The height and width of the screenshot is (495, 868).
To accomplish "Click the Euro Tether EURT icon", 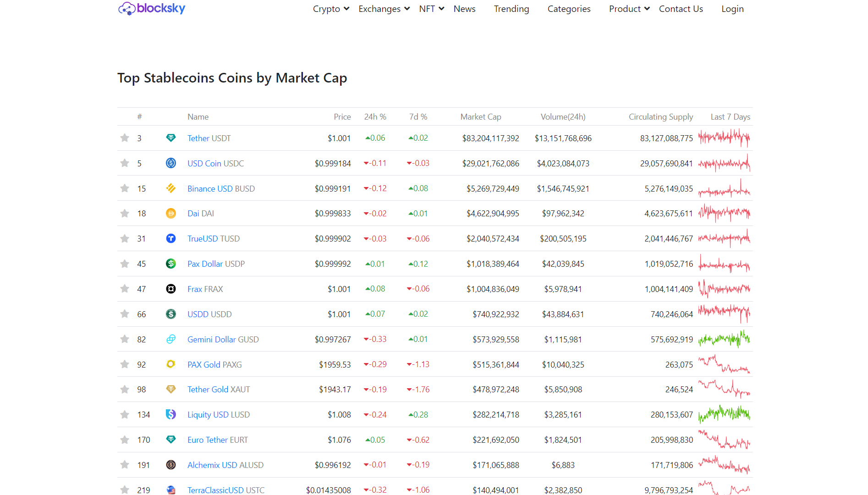I will (171, 440).
